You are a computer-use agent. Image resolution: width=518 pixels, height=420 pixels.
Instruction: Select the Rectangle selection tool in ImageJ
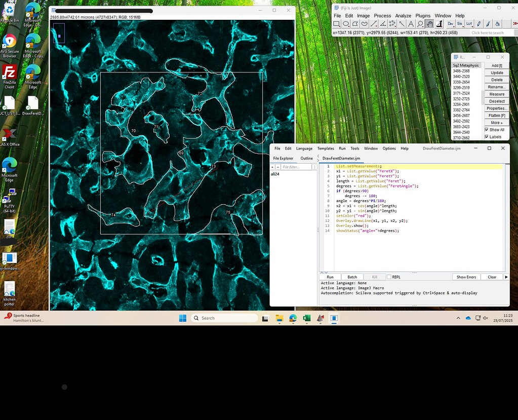(336, 23)
